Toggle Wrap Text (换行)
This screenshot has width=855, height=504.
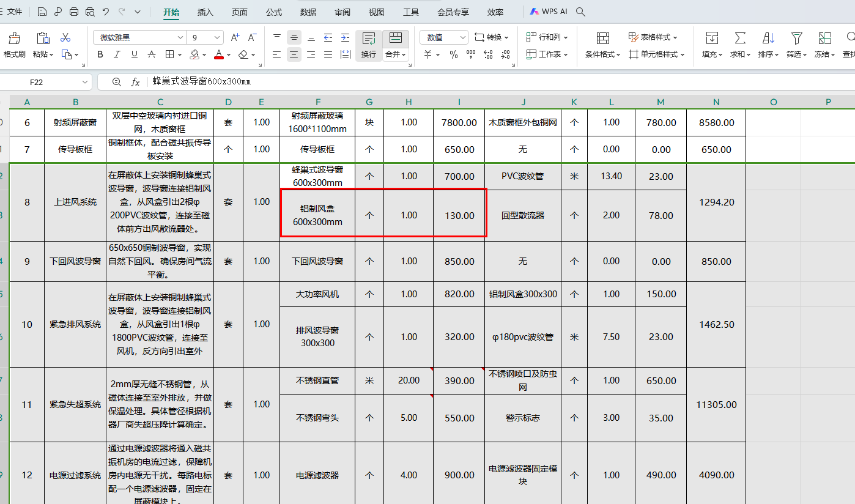(x=369, y=45)
